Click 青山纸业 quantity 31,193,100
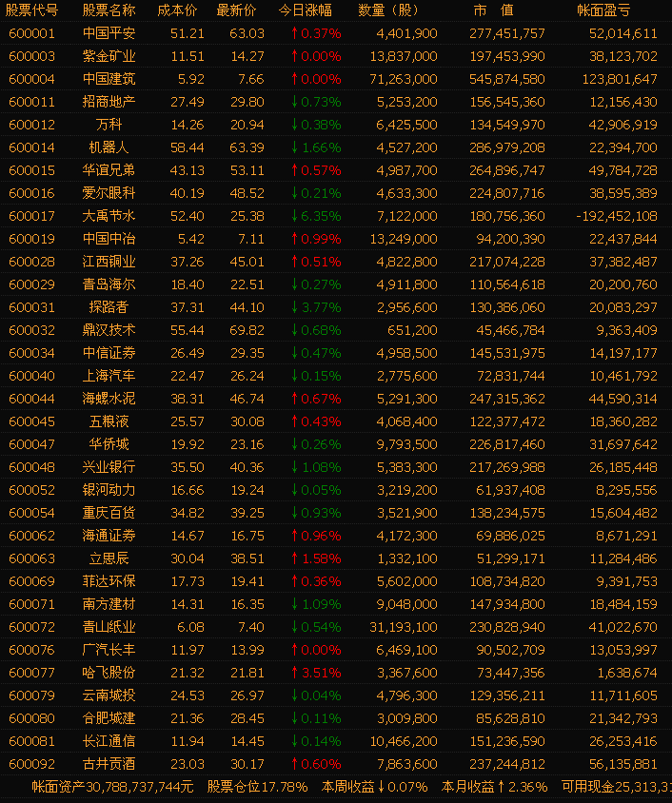672x803 pixels. (404, 627)
